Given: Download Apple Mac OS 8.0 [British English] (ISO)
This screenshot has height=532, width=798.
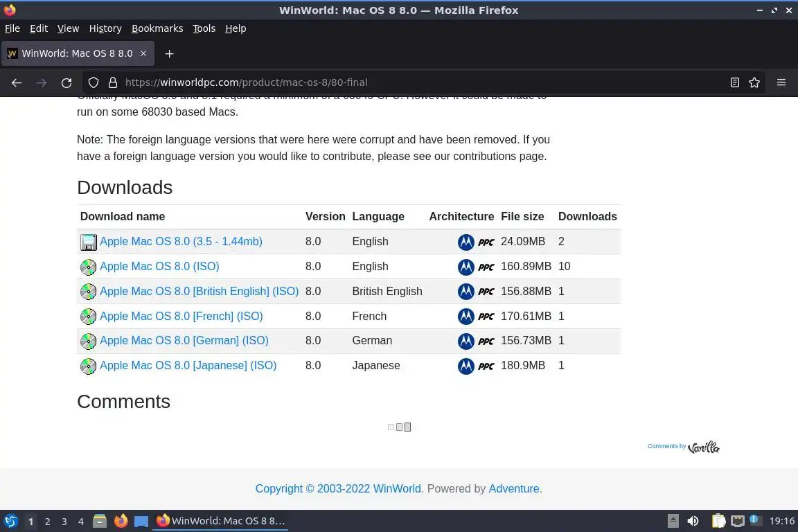Looking at the screenshot, I should pos(199,291).
